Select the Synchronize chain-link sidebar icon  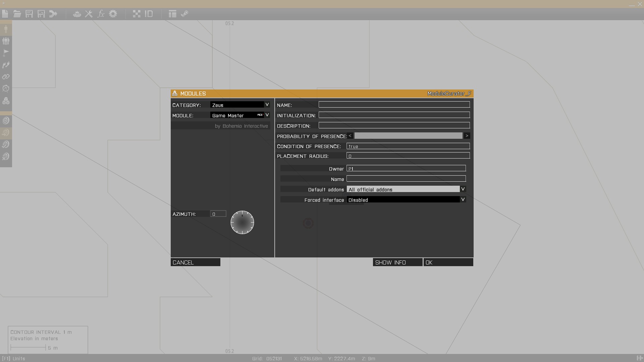click(6, 77)
